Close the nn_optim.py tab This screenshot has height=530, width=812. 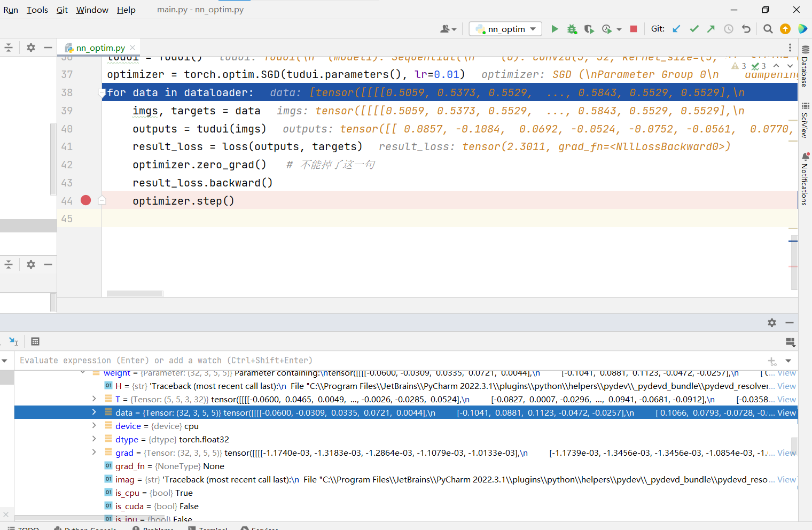(x=132, y=48)
